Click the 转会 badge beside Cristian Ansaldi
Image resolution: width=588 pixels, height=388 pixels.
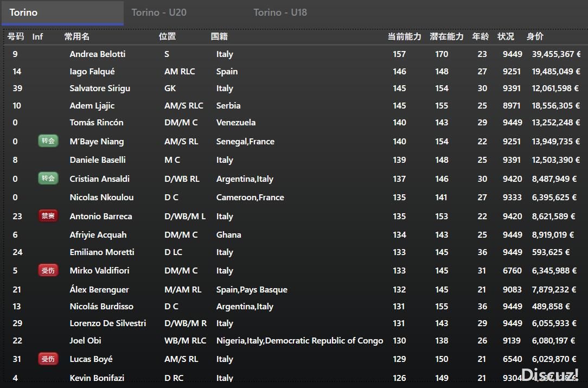click(x=48, y=178)
